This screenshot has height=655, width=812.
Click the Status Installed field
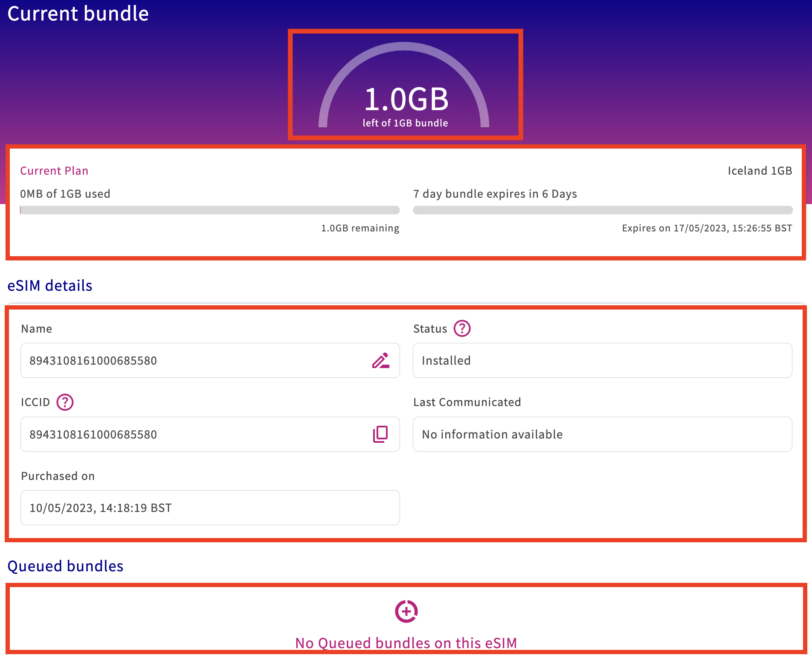(602, 360)
